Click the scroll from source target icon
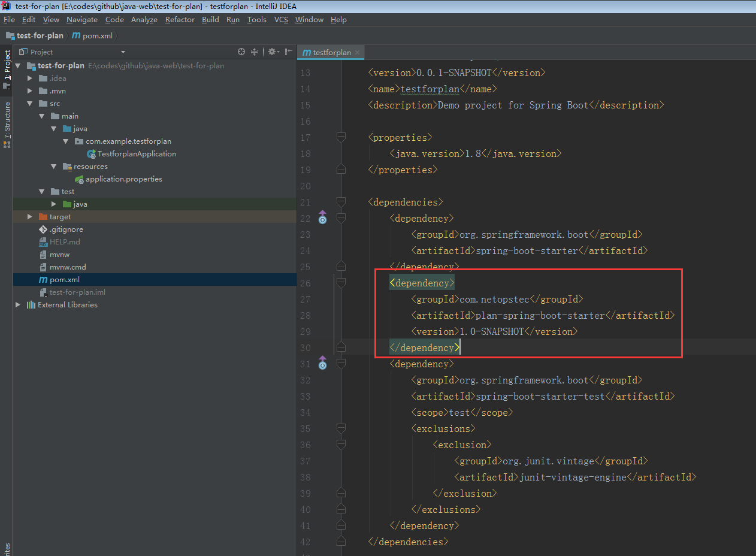This screenshot has width=756, height=556. coord(241,52)
